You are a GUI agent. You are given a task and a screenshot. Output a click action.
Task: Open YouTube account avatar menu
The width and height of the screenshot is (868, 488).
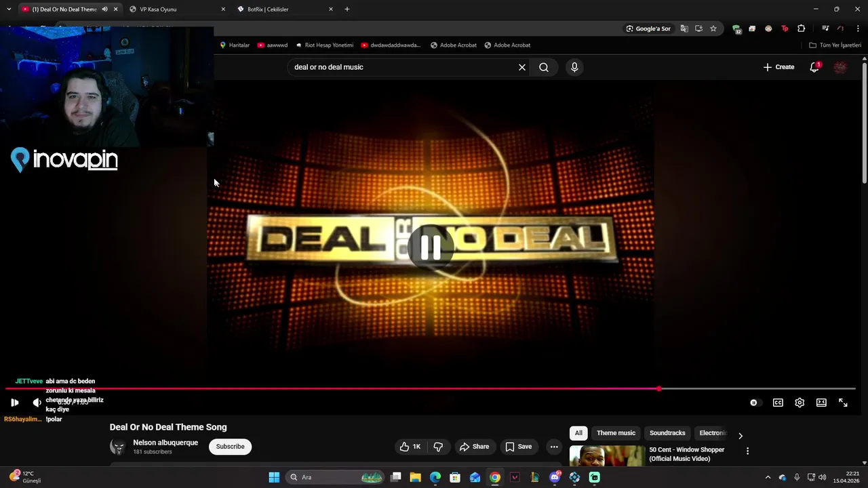(840, 67)
